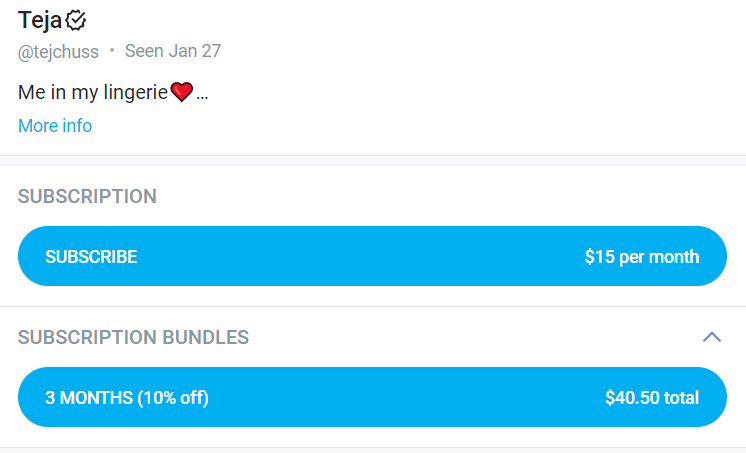Click the dot separator after the username

[112, 50]
